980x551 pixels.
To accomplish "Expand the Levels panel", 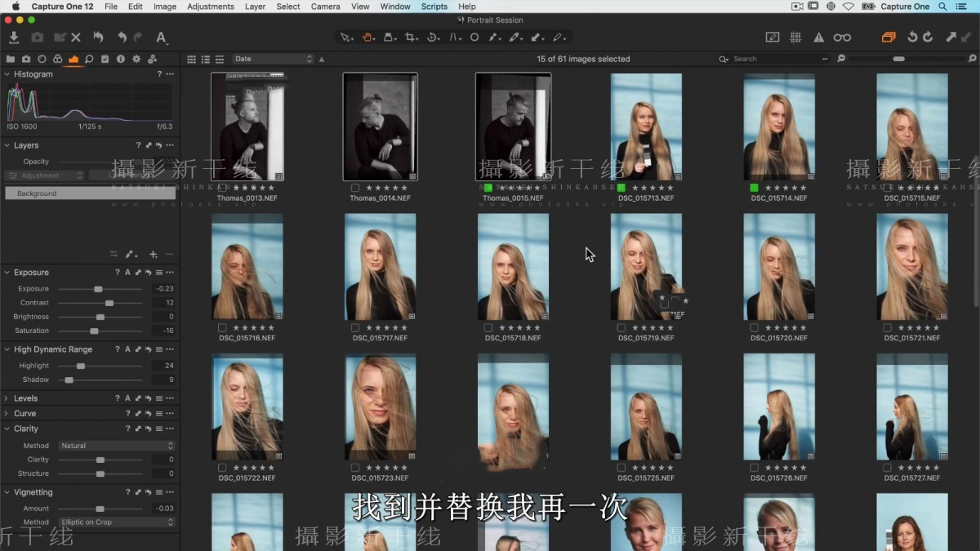I will [7, 398].
